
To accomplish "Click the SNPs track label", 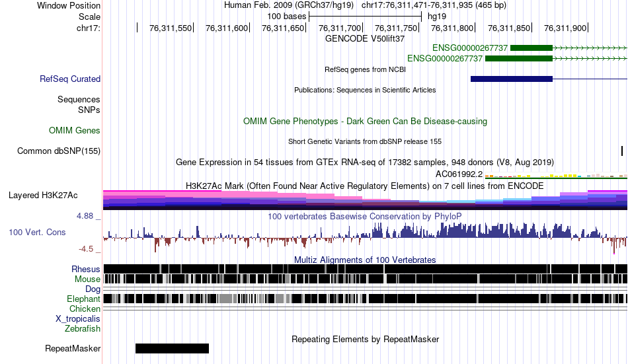I will click(89, 110).
